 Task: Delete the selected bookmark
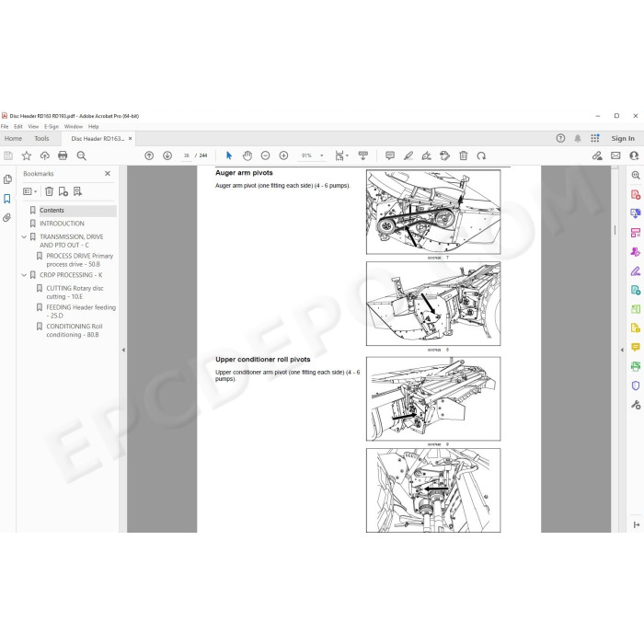tap(49, 191)
